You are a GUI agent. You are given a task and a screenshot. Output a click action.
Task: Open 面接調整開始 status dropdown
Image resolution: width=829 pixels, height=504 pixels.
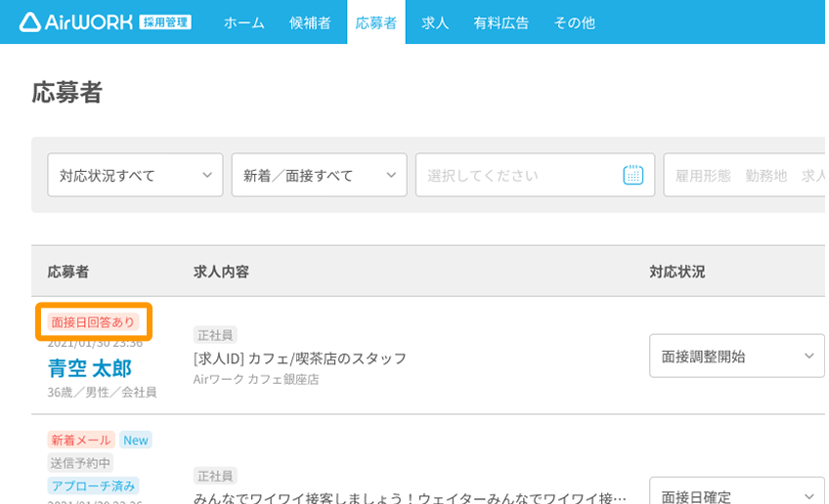point(736,356)
